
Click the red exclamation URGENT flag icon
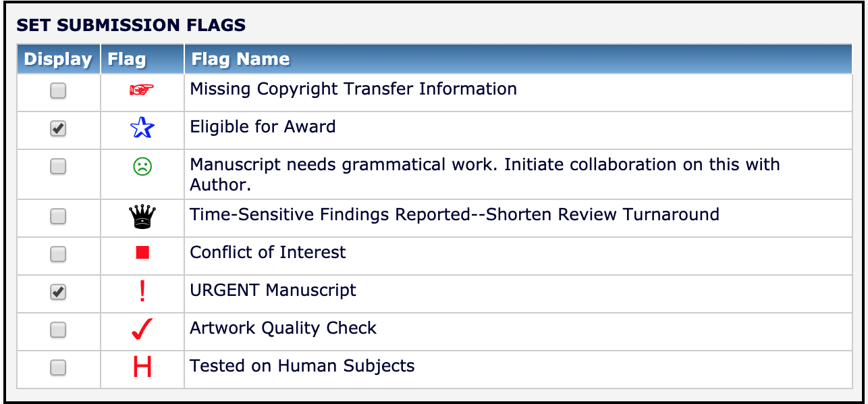coord(142,291)
